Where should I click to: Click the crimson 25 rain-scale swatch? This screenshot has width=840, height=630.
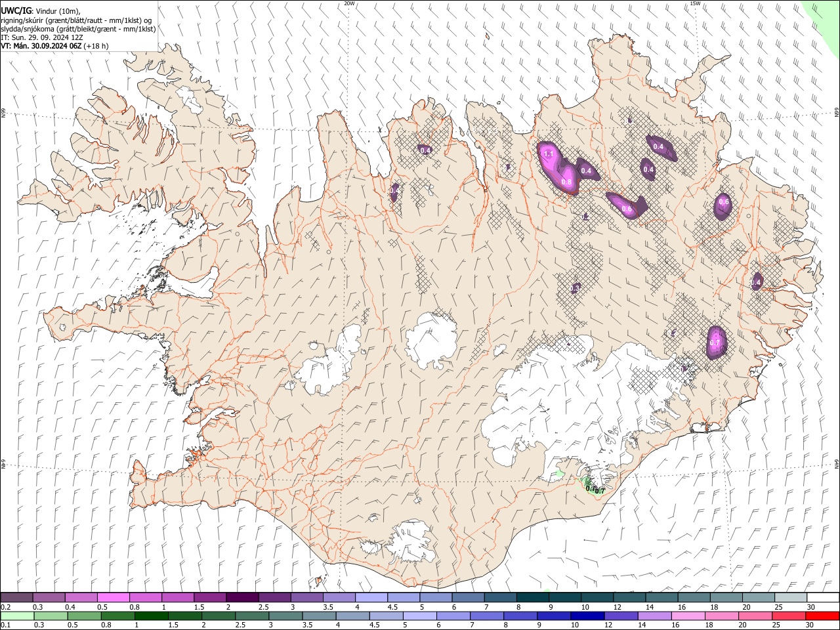[x=789, y=616]
